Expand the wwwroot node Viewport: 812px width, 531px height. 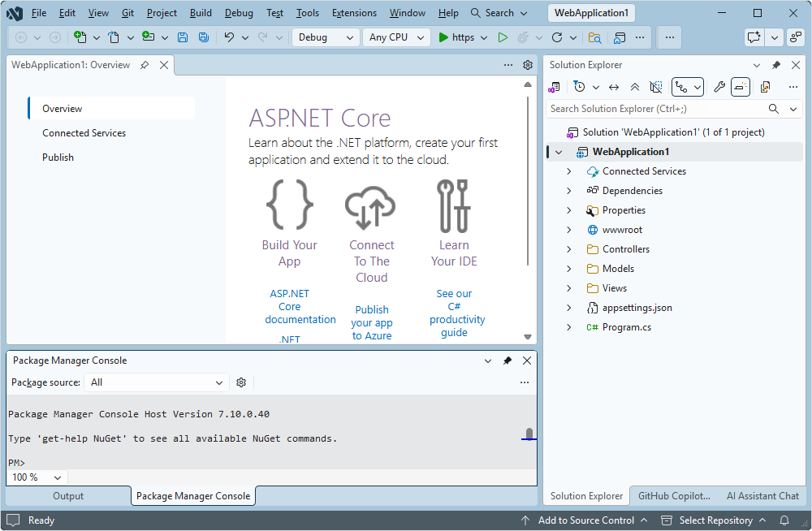click(x=568, y=230)
